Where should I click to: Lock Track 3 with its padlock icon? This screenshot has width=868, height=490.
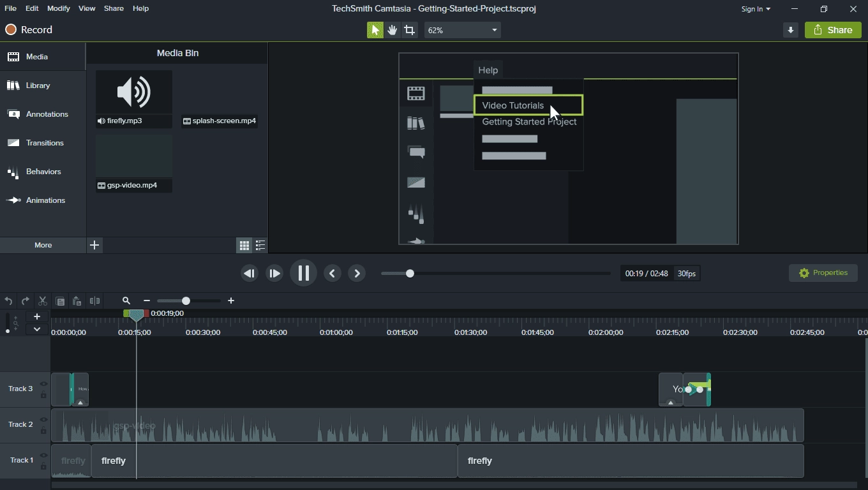pyautogui.click(x=43, y=395)
